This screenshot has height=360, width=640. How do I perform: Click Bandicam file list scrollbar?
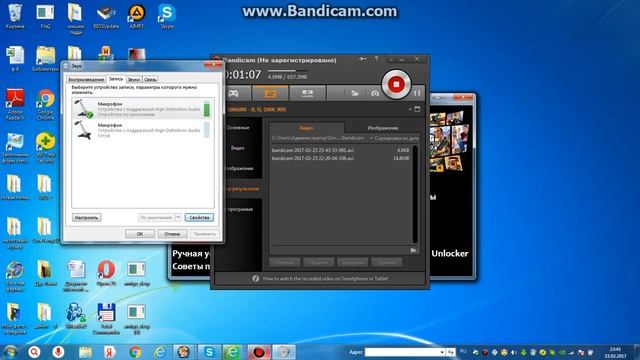click(x=415, y=194)
